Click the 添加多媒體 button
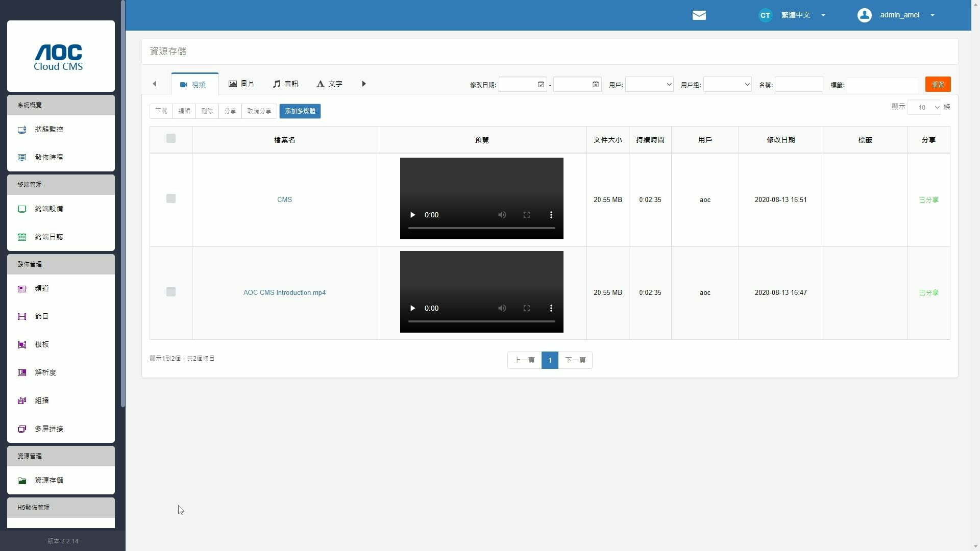 pyautogui.click(x=300, y=111)
